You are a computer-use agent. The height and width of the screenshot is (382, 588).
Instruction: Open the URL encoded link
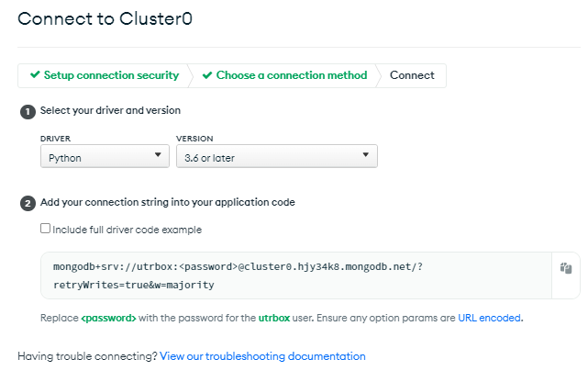point(489,318)
